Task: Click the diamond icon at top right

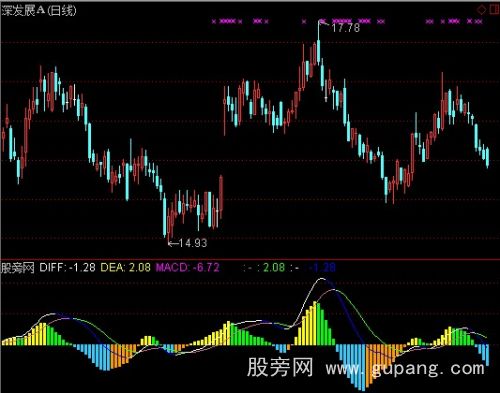Action: pyautogui.click(x=482, y=10)
